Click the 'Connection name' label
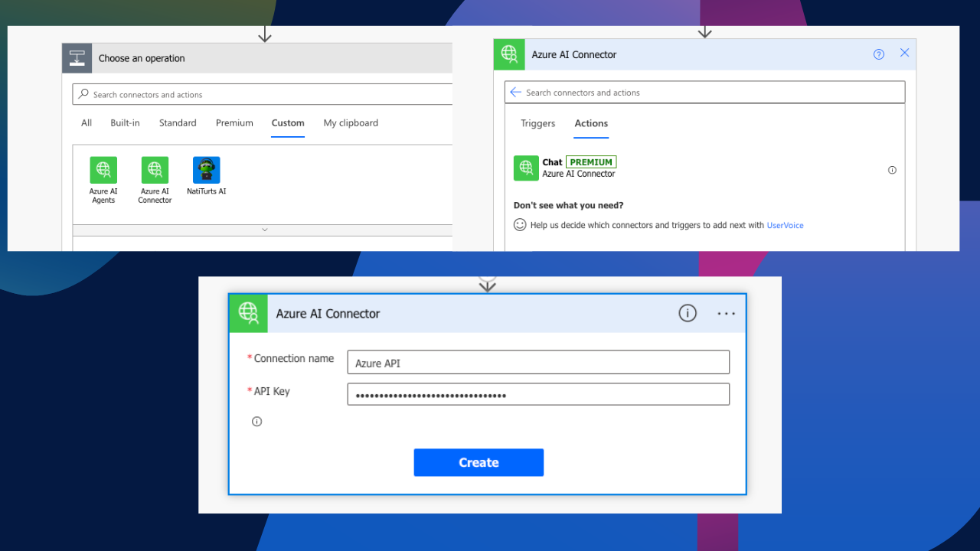This screenshot has height=551, width=980. tap(294, 358)
